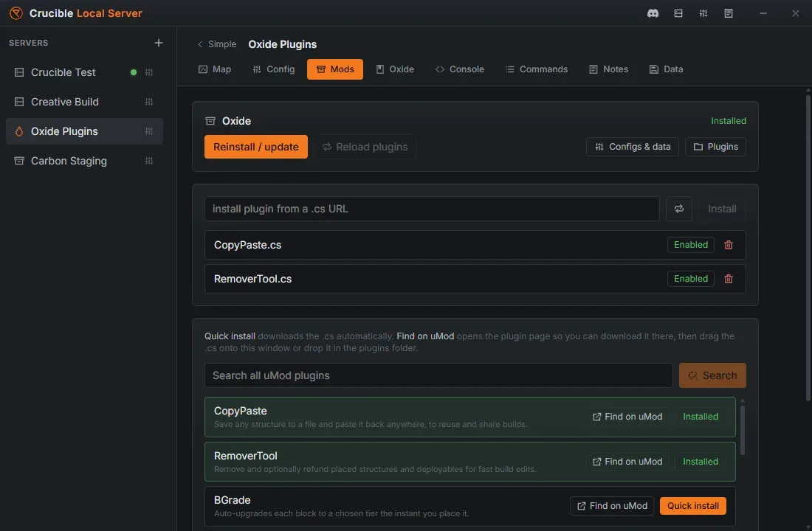Click the Search button for uMod plugins
The width and height of the screenshot is (812, 531).
click(712, 375)
